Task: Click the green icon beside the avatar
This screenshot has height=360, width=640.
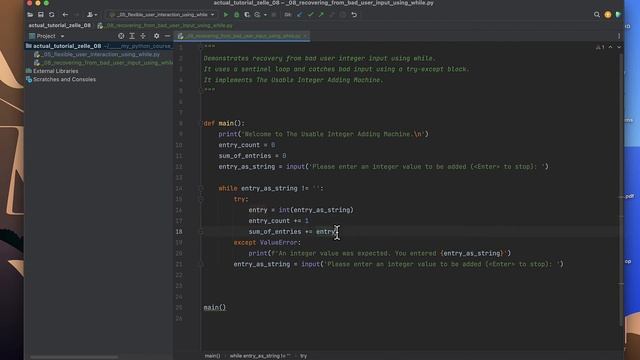Action: 618,15
